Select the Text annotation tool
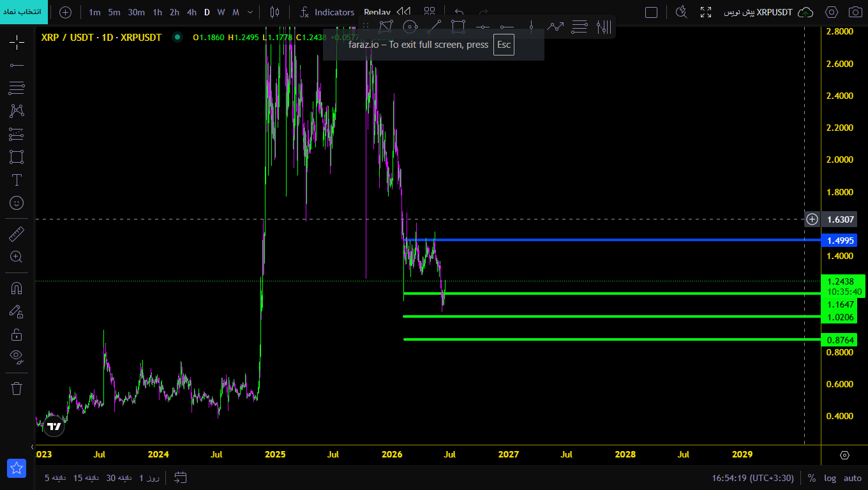 point(17,180)
